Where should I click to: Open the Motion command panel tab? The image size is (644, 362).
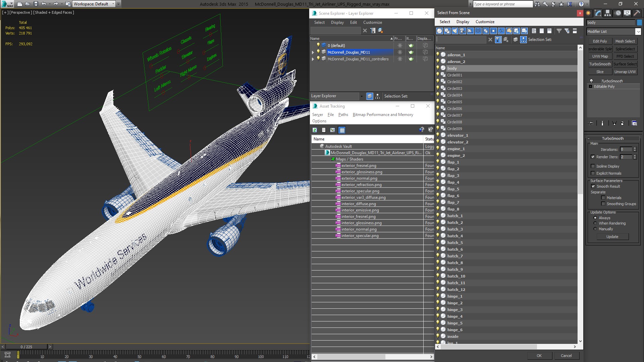618,13
